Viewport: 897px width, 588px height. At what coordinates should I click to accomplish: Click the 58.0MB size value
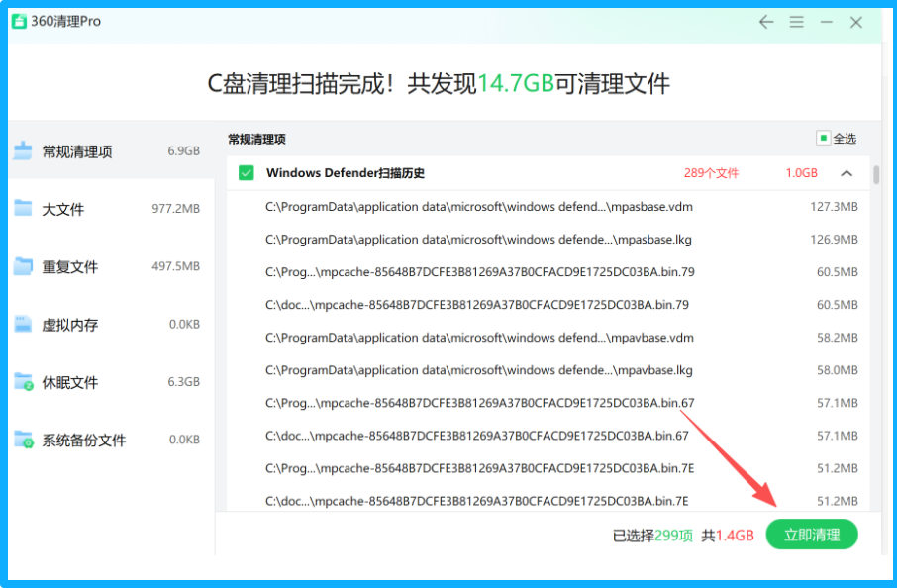837,370
